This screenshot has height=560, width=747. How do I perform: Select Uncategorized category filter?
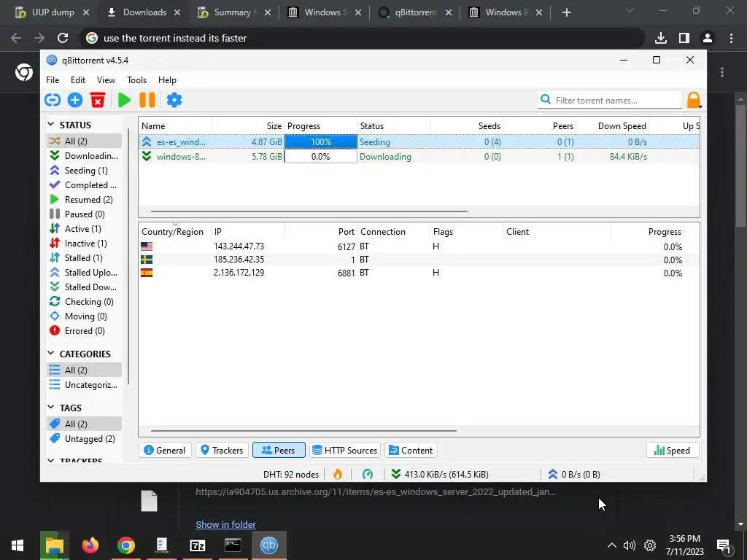click(x=85, y=385)
